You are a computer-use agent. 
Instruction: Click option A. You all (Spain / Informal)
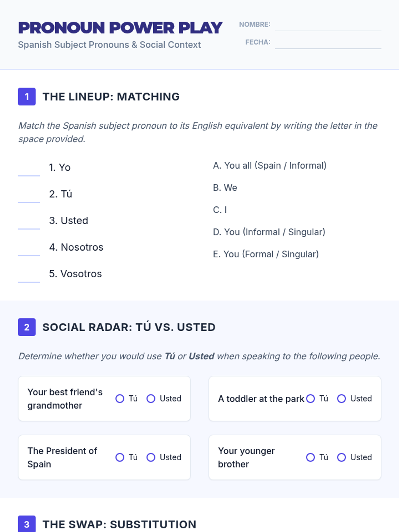click(270, 166)
